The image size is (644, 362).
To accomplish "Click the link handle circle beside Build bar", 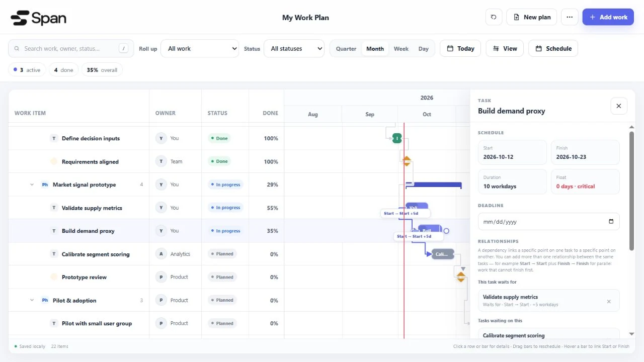I will pos(446,231).
